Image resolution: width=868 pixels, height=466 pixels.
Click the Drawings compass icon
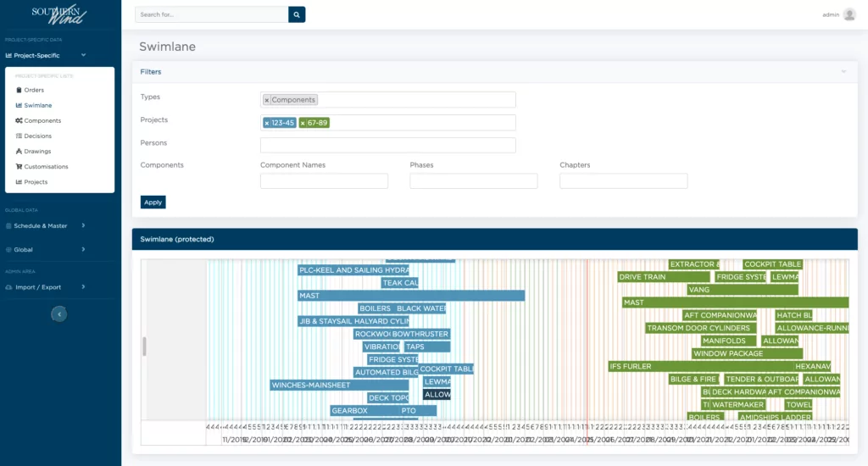click(x=19, y=151)
